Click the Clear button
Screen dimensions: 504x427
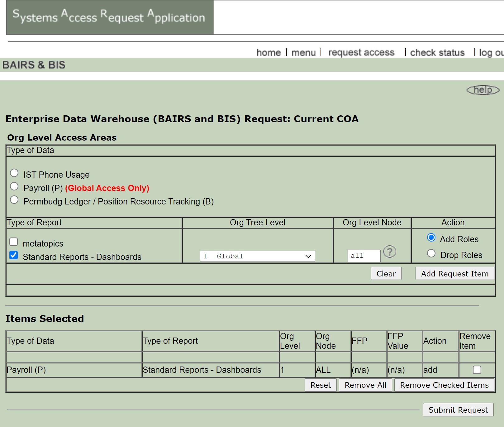pos(386,273)
